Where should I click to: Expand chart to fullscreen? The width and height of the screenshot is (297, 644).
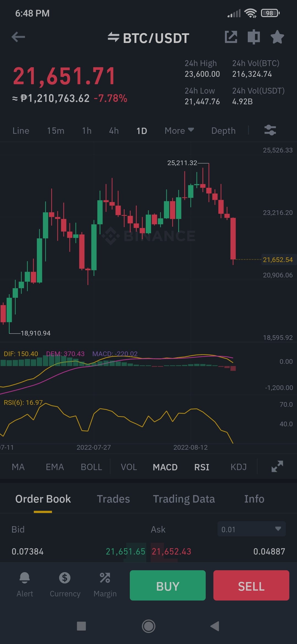click(x=277, y=466)
